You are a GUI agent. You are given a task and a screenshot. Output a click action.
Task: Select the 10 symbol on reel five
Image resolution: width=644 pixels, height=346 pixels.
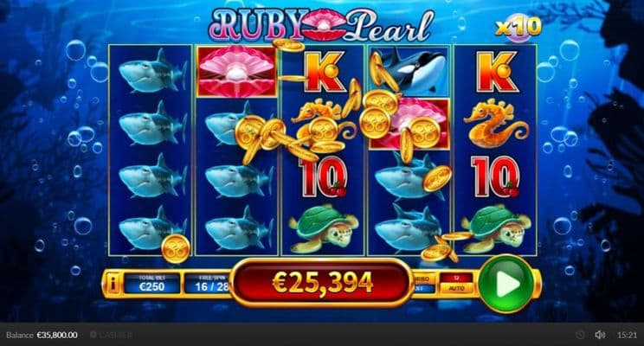(495, 176)
